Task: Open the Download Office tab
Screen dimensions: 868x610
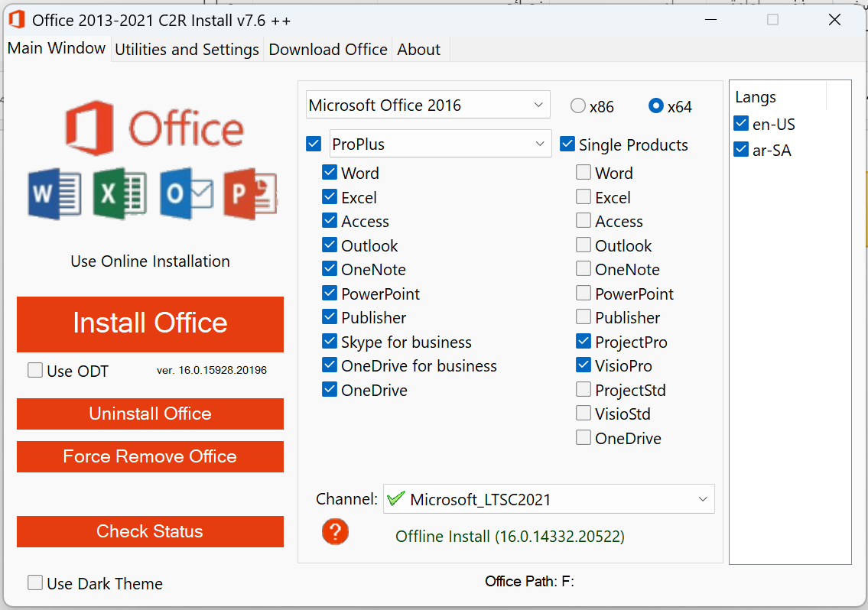Action: [328, 49]
